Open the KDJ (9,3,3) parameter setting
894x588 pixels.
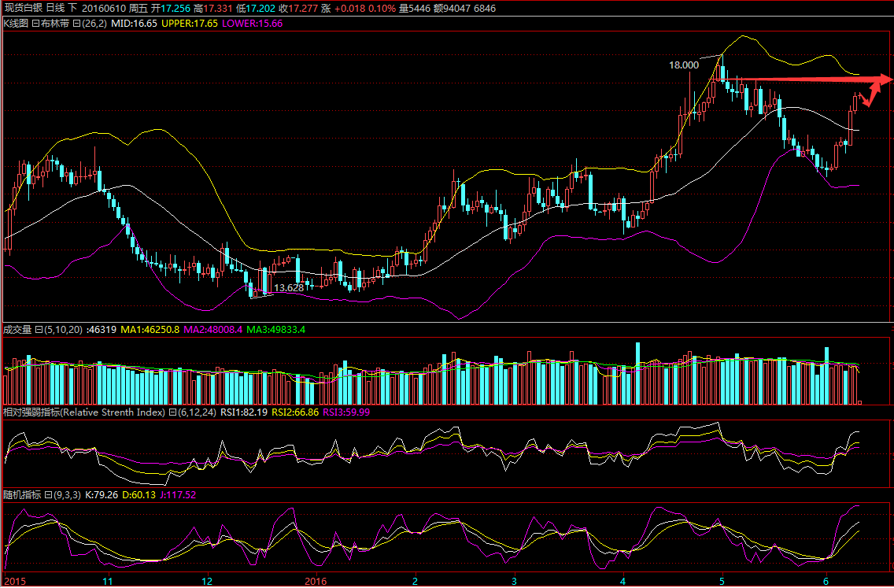coord(61,495)
